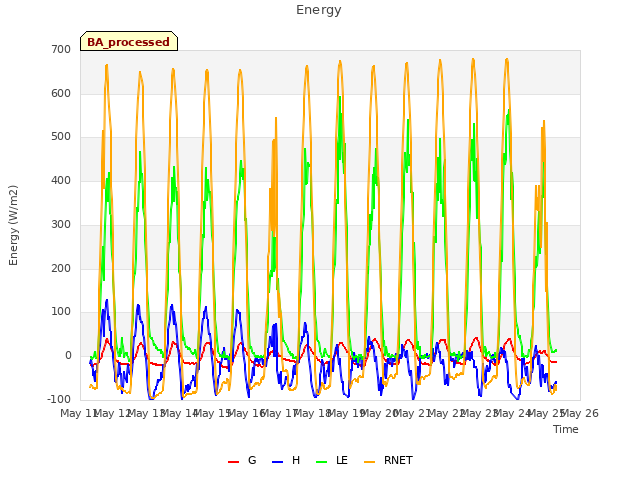Toggle the G series legend entry
Screen dimensions: 640x480
pyautogui.click(x=242, y=460)
